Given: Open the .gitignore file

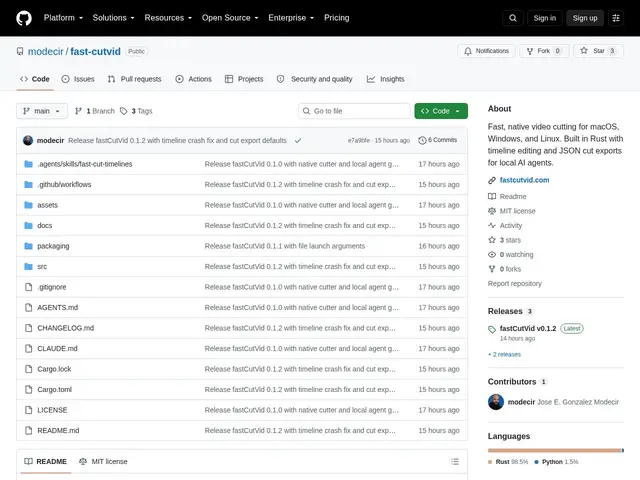Looking at the screenshot, I should click(51, 287).
